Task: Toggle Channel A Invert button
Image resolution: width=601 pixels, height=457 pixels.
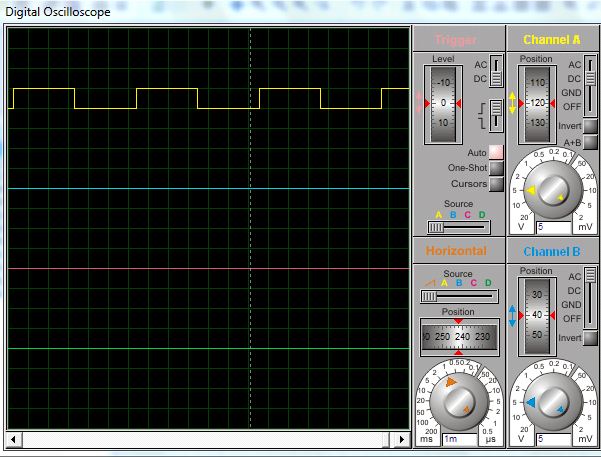Action: pyautogui.click(x=590, y=126)
